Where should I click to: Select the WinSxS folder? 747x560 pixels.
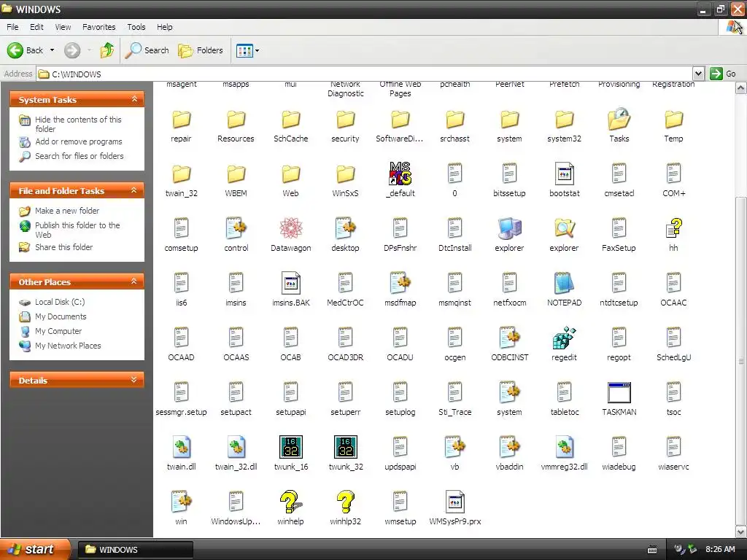point(345,174)
